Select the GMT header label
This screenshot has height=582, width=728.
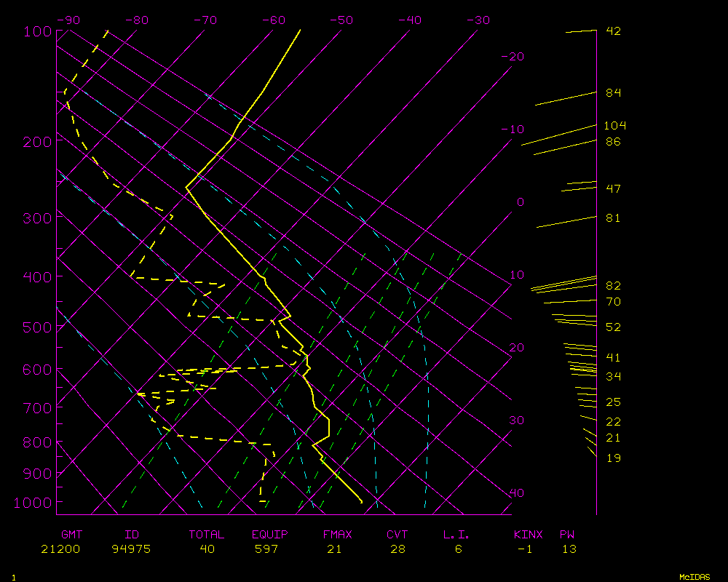(71, 535)
